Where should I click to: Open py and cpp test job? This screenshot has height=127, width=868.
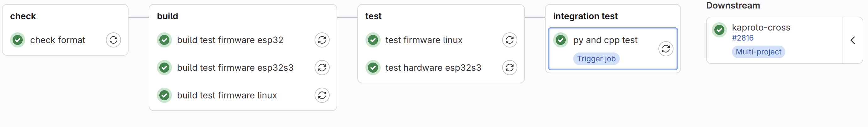coord(606,40)
